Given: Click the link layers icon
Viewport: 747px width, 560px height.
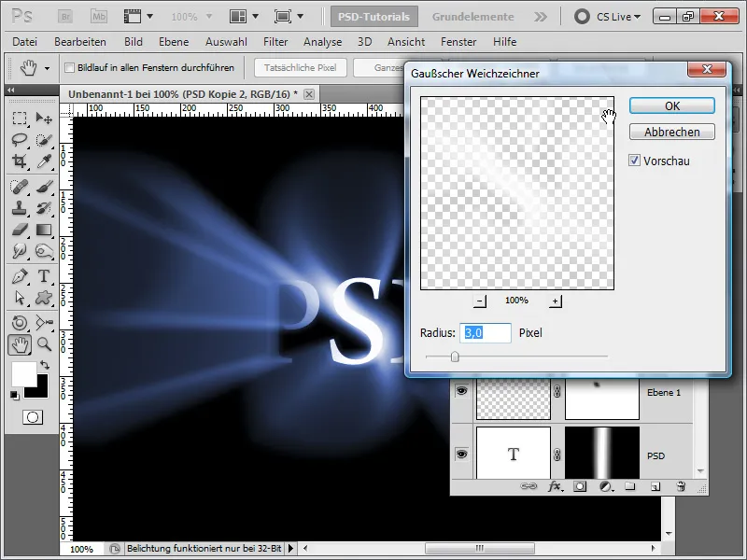Looking at the screenshot, I should tap(528, 486).
